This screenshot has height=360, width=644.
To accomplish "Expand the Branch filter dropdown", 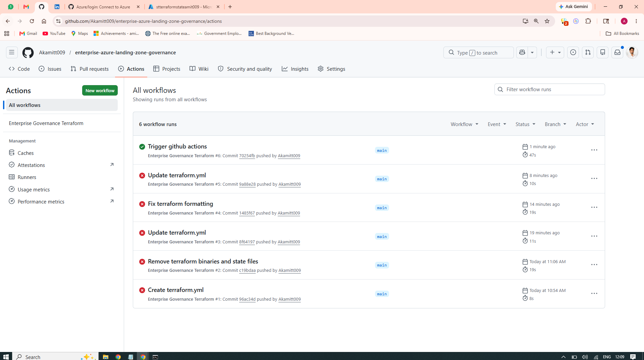I will tap(556, 124).
